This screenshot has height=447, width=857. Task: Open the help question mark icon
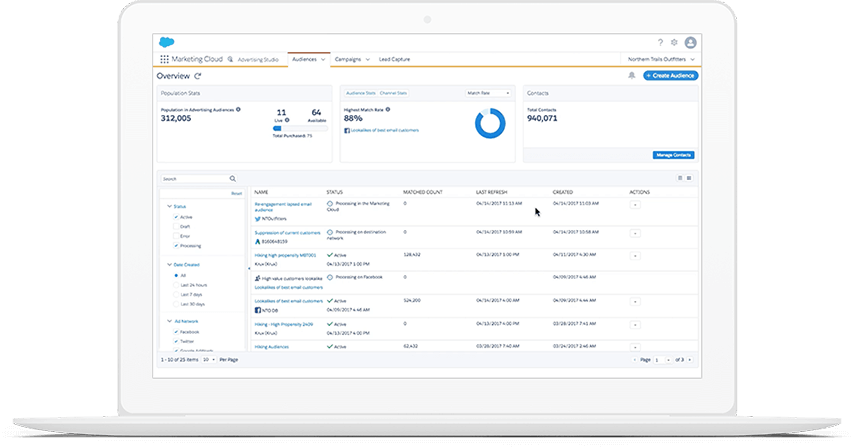(x=660, y=42)
